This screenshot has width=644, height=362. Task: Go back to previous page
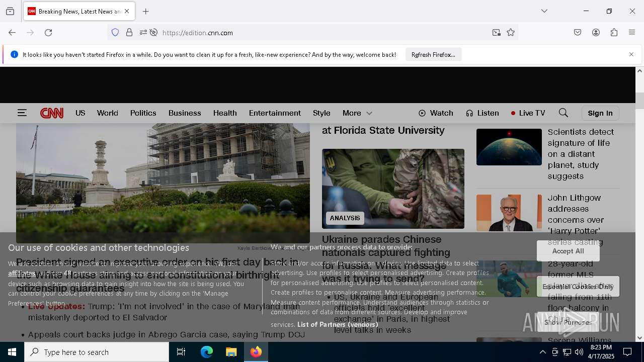pos(12,33)
